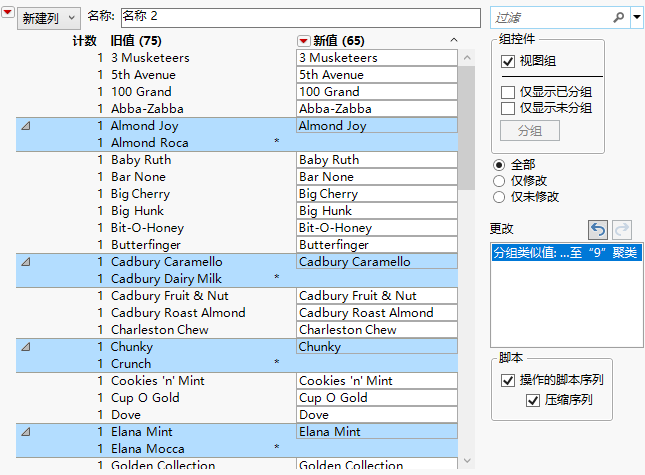The image size is (645, 475).
Task: Enable 仅显示已分组 checkbox
Action: pos(508,92)
